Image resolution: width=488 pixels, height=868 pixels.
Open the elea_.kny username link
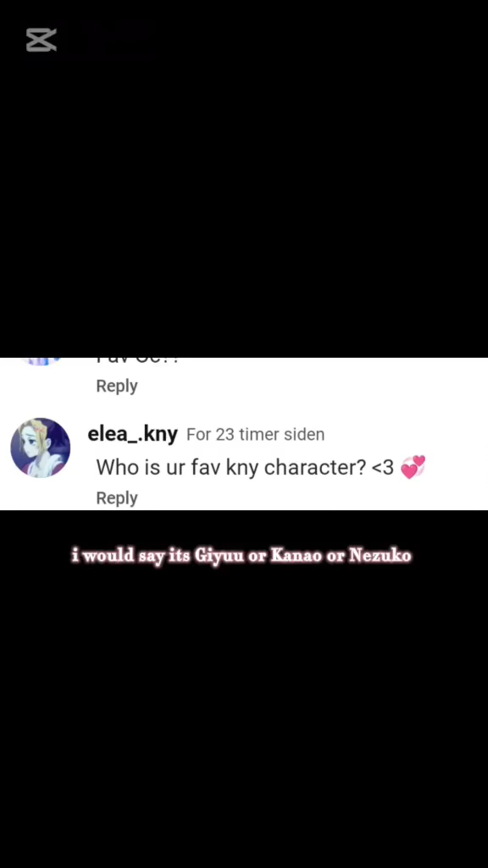[133, 434]
